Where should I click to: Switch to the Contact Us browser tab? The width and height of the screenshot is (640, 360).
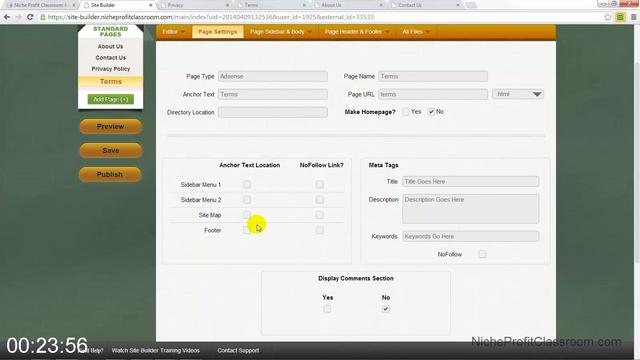424,5
